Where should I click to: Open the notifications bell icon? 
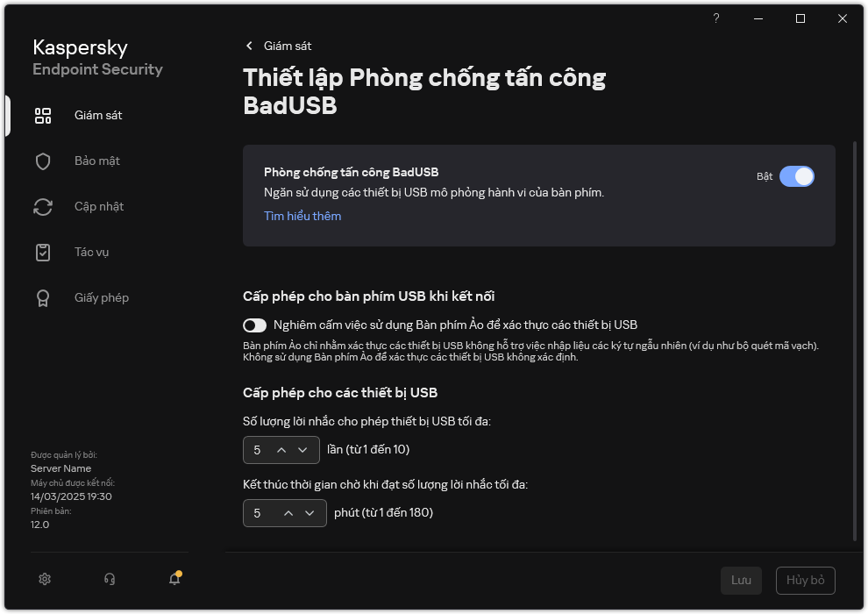(x=174, y=579)
